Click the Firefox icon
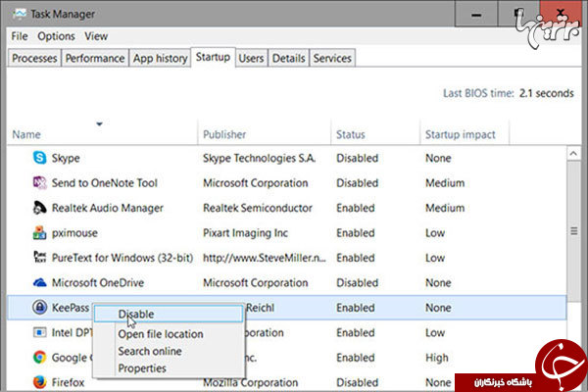This screenshot has width=588, height=392. [x=39, y=382]
